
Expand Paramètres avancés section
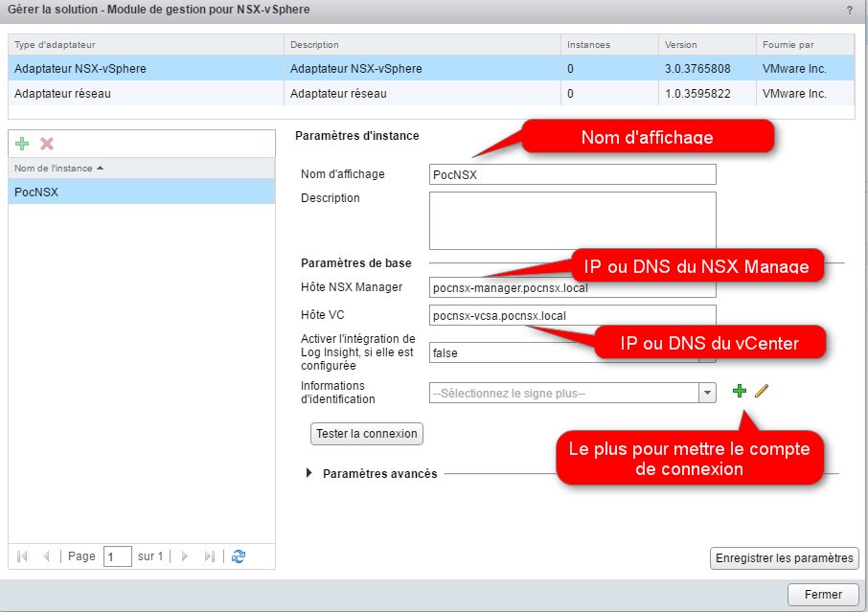tap(308, 473)
